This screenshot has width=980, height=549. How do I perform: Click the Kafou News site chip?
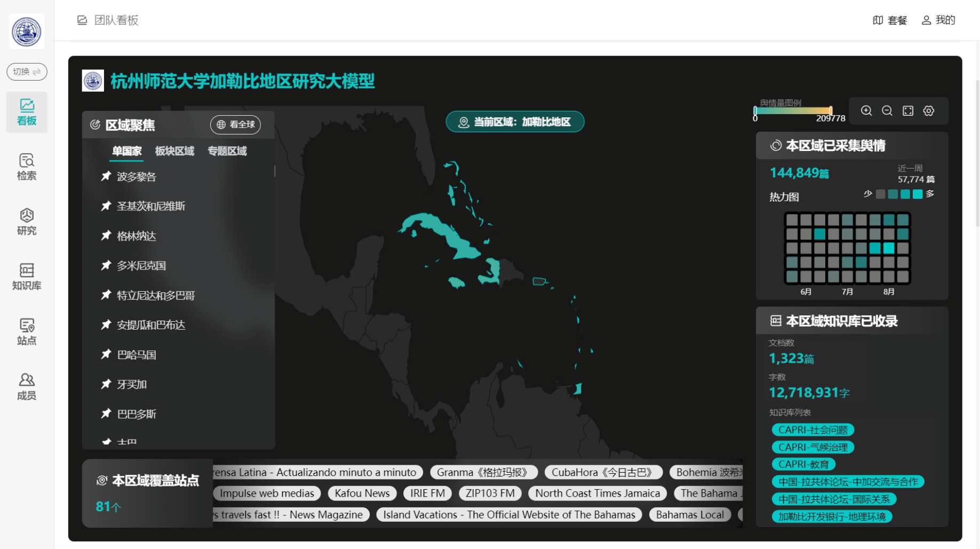[362, 494]
